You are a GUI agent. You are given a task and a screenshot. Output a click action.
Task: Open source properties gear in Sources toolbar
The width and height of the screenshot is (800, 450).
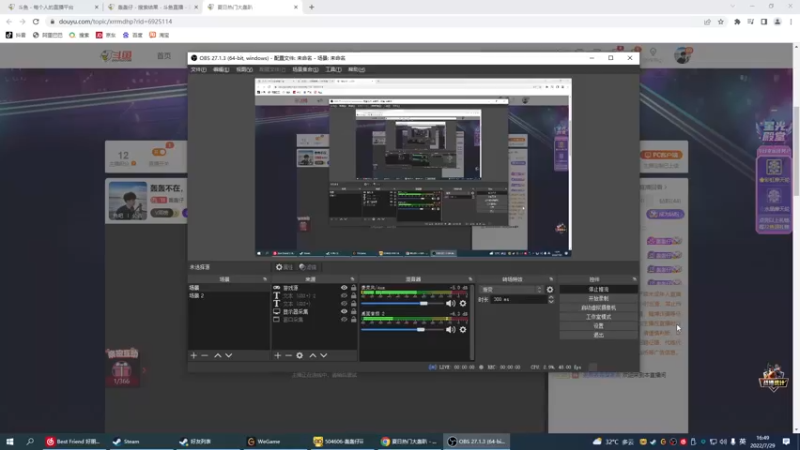[299, 355]
